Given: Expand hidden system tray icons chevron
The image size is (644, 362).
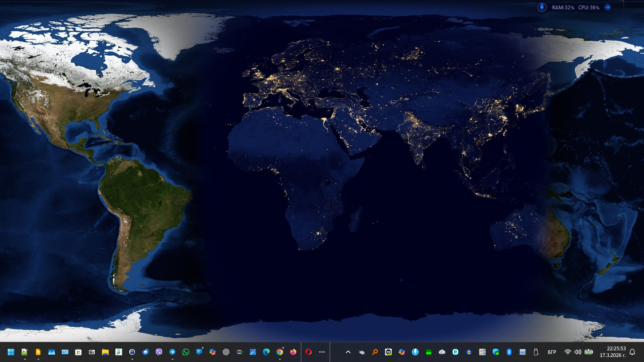Looking at the screenshot, I should click(348, 352).
